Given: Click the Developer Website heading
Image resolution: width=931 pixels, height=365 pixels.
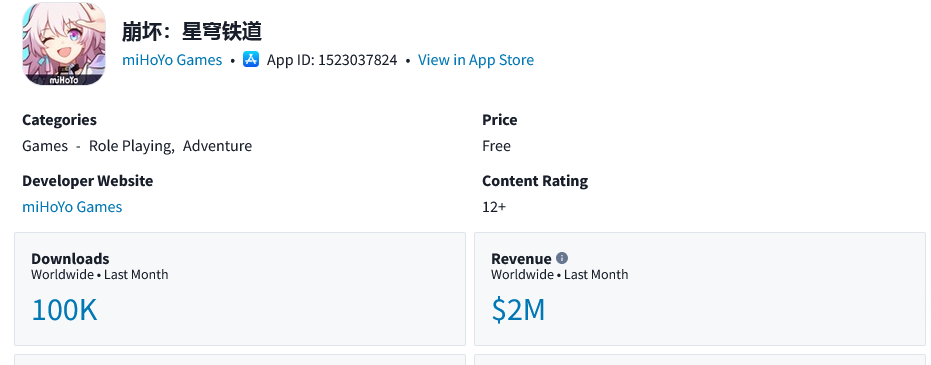Looking at the screenshot, I should [87, 180].
